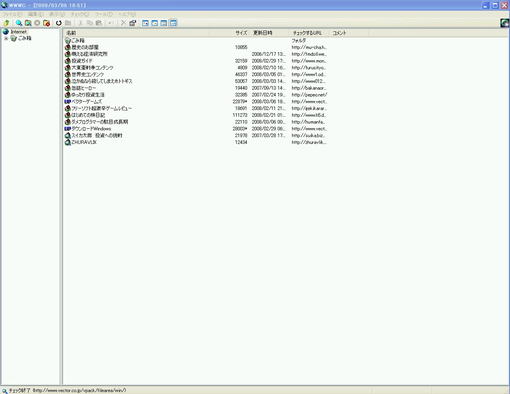Image resolution: width=510 pixels, height=394 pixels.
Task: Click the UP icon on the ベクターゲームズ row
Action: coord(67,101)
